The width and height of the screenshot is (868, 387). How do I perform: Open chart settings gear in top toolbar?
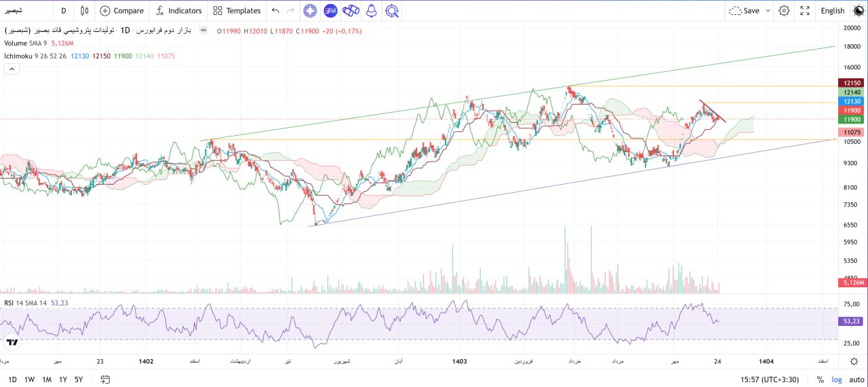784,10
